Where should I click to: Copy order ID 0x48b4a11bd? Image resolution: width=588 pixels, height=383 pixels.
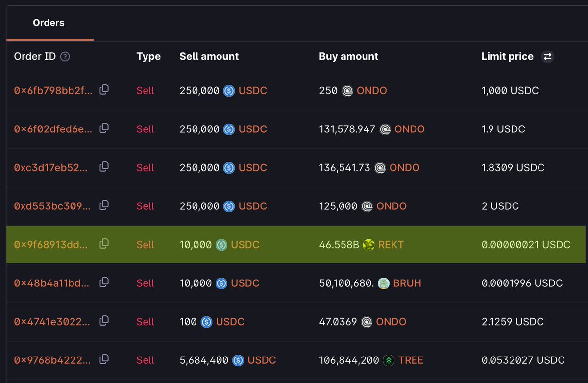[104, 282]
